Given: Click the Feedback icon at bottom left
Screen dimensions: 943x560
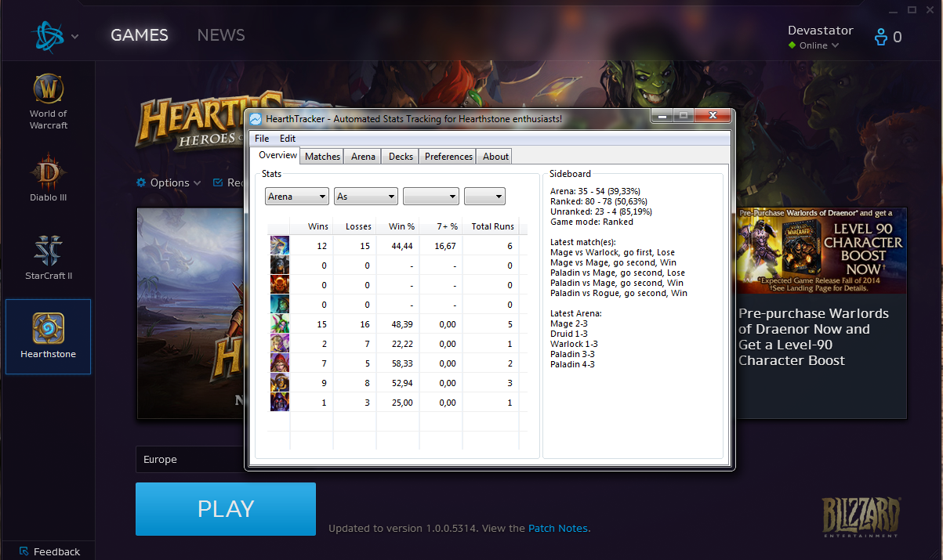Looking at the screenshot, I should pos(24,551).
